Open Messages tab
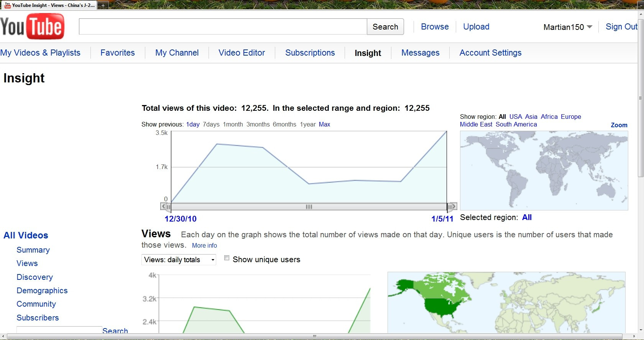Viewport: 644px width, 340px height. pyautogui.click(x=421, y=53)
